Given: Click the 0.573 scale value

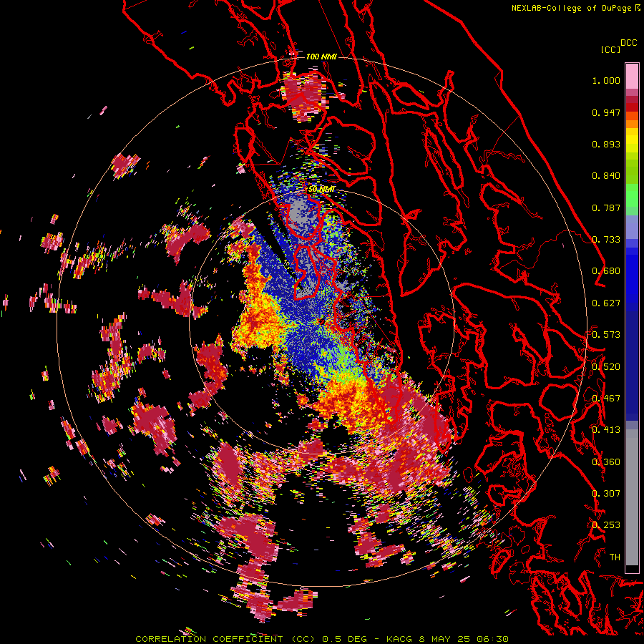Looking at the screenshot, I should (x=606, y=335).
